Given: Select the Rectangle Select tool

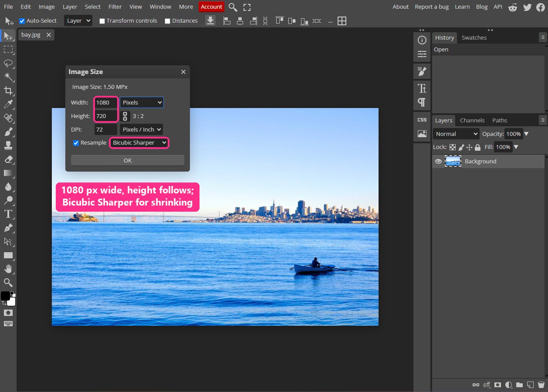Looking at the screenshot, I should click(8, 49).
